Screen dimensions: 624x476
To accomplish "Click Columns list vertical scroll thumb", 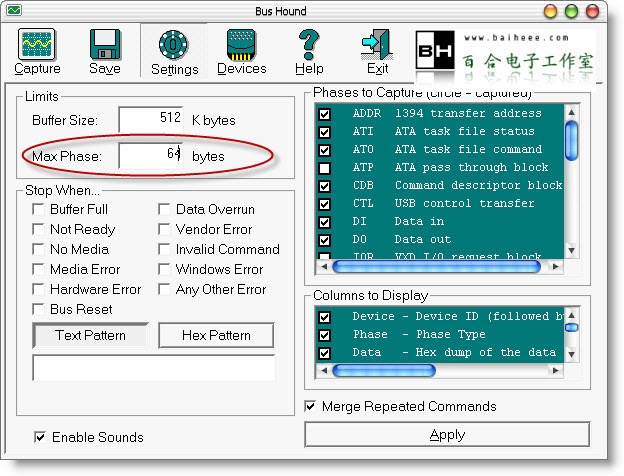I will click(x=571, y=328).
